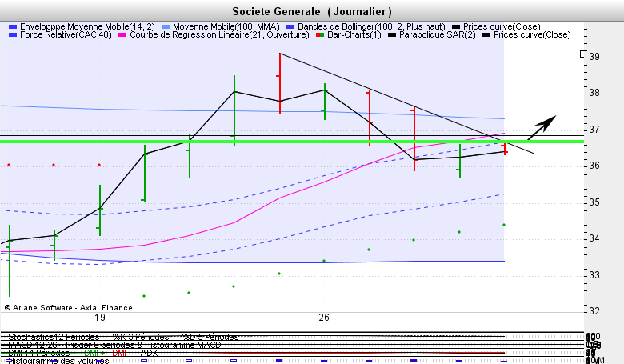Select the Bar-Charts(1) legend label
The width and height of the screenshot is (624, 364).
tap(354, 34)
